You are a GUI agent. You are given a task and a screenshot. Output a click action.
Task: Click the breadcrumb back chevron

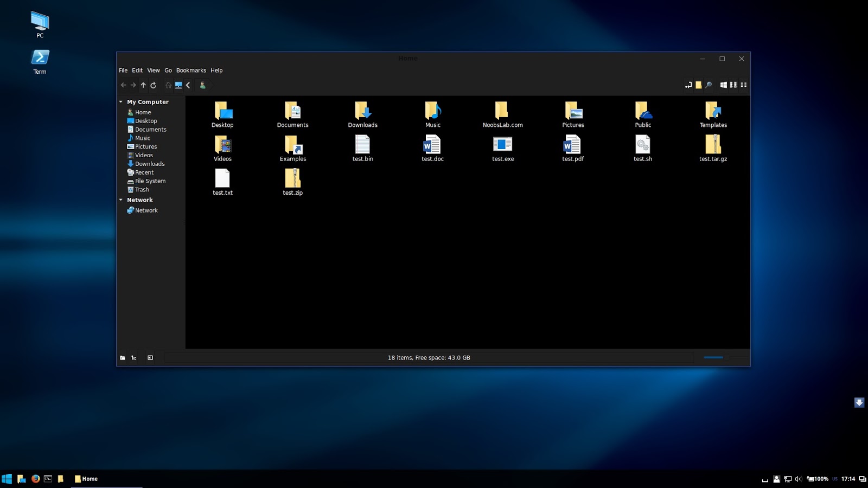point(188,85)
